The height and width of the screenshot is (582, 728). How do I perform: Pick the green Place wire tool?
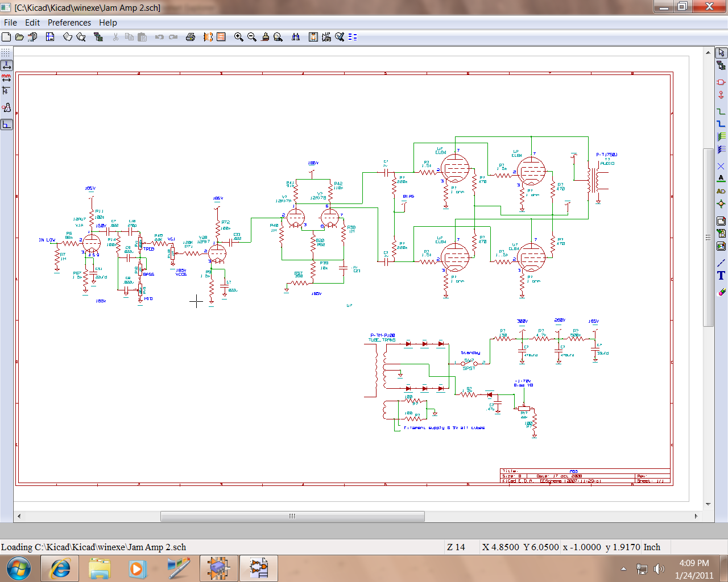[721, 111]
